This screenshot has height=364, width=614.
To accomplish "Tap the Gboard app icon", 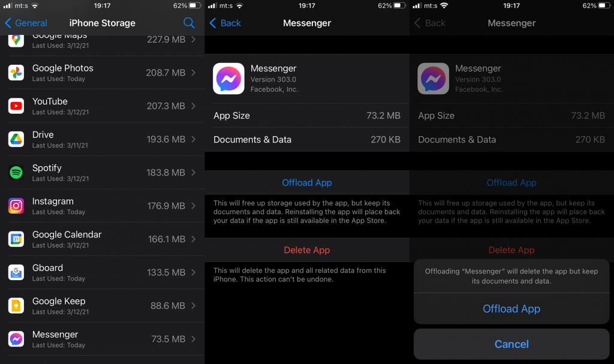I will pos(16,273).
